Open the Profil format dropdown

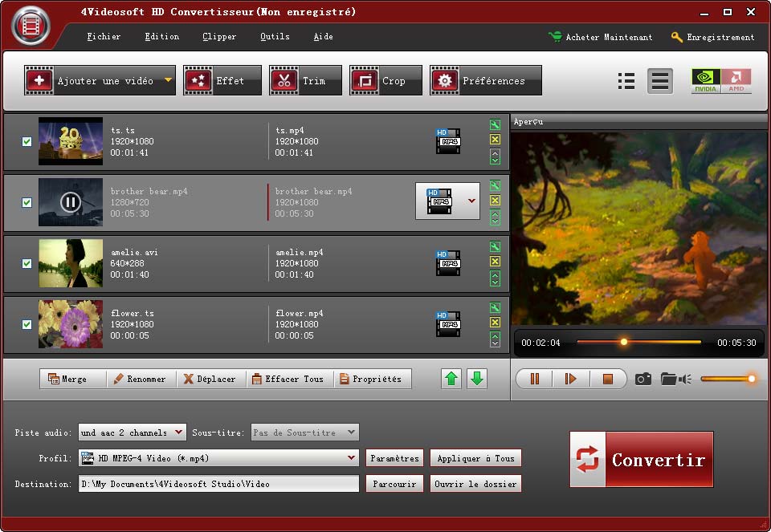pyautogui.click(x=351, y=458)
